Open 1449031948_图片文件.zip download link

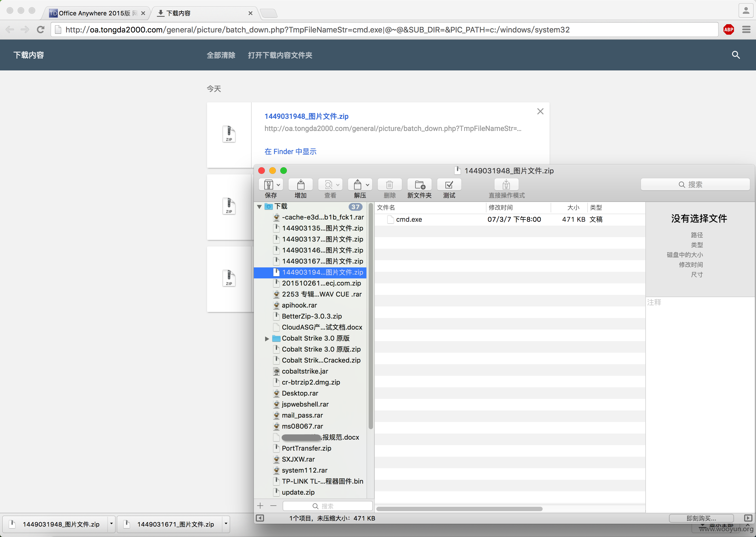click(x=306, y=116)
